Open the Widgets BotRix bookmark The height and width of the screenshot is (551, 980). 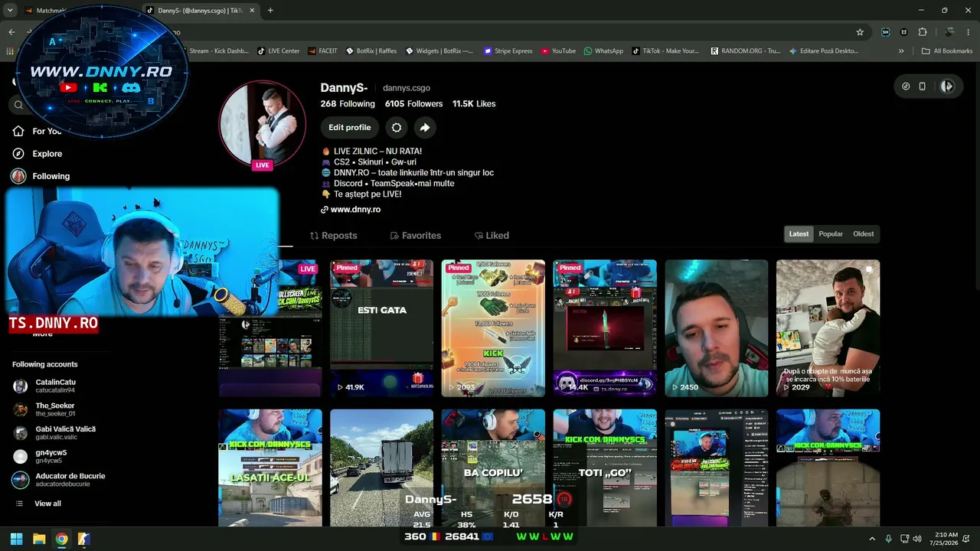click(439, 51)
